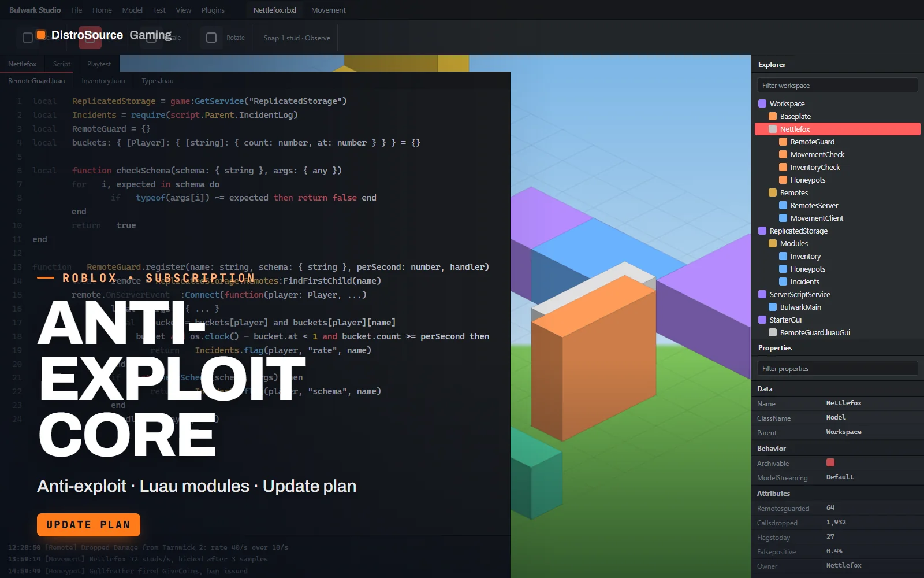This screenshot has height=578, width=924.
Task: Click the Remotesguarded attribute value 64
Action: tap(830, 507)
